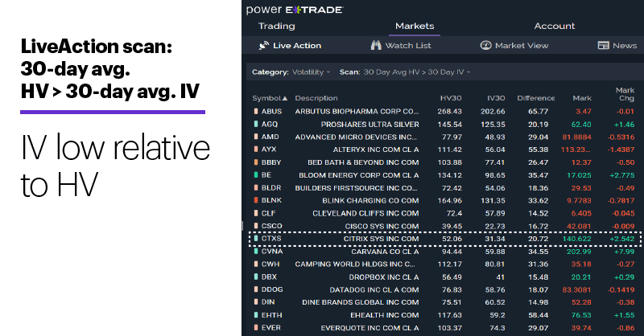The image size is (644, 336).
Task: Select the DBX symbol
Action: [270, 277]
